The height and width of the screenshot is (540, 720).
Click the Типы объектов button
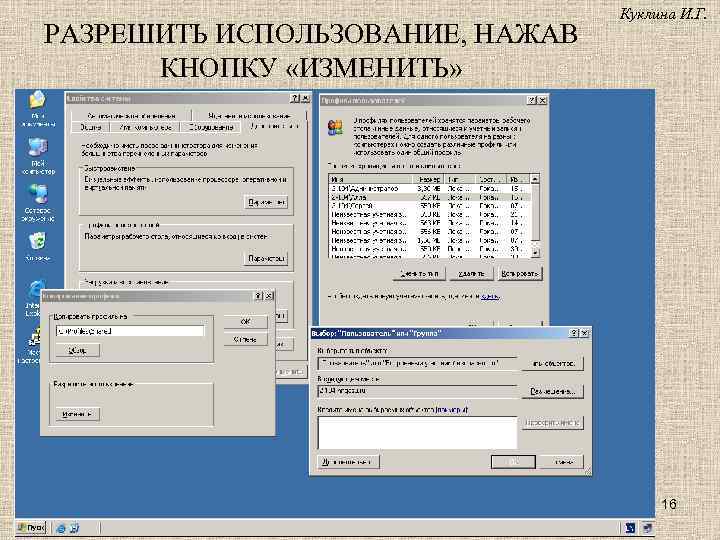tap(553, 363)
